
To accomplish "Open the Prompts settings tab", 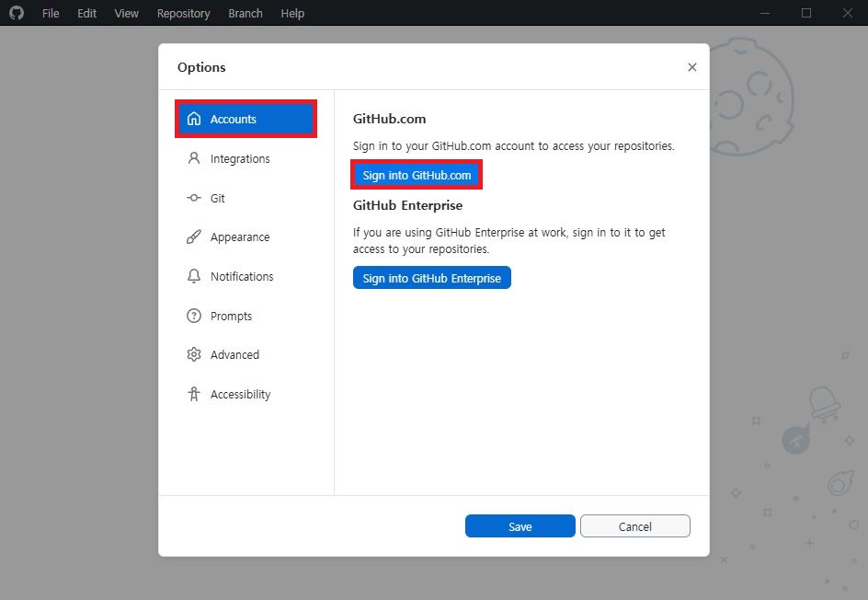I will [x=246, y=316].
